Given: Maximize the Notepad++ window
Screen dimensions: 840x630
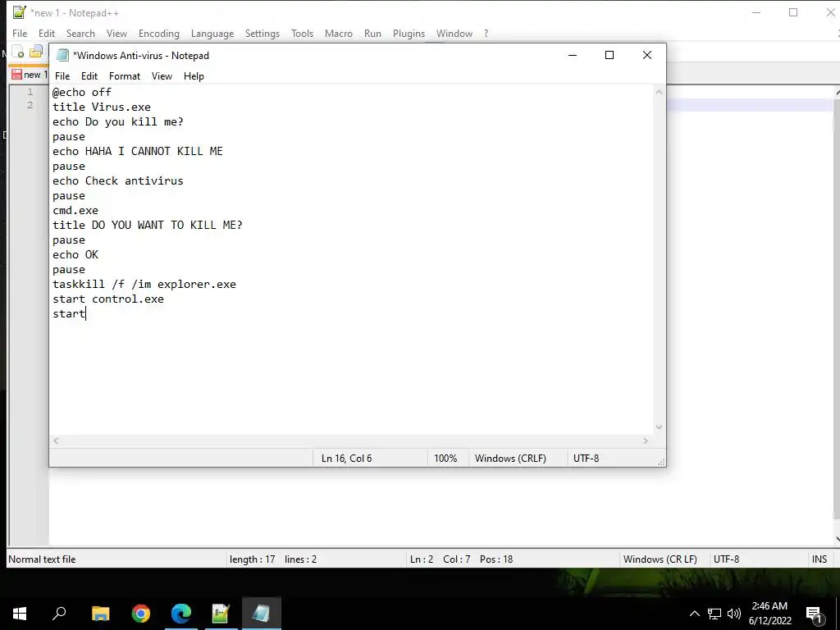Looking at the screenshot, I should point(793,12).
